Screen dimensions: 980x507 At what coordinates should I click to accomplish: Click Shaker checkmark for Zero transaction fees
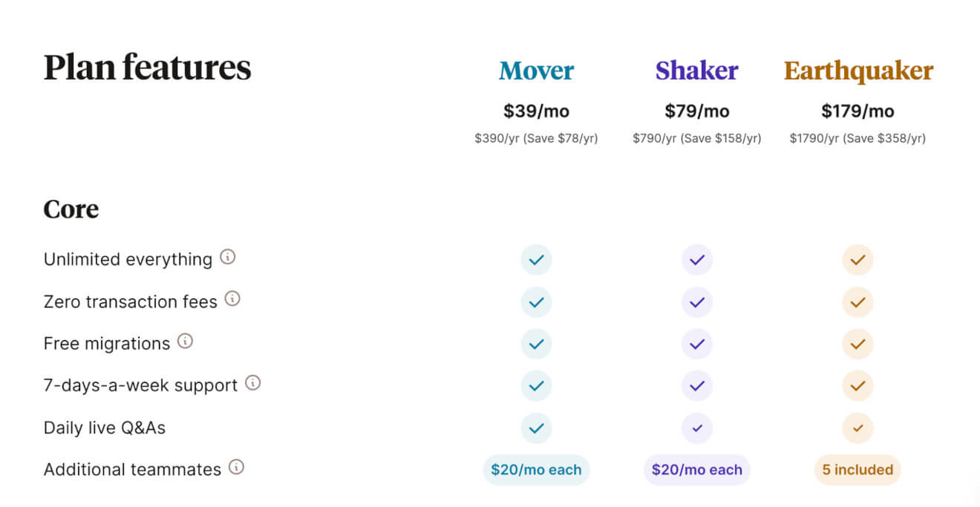click(696, 302)
